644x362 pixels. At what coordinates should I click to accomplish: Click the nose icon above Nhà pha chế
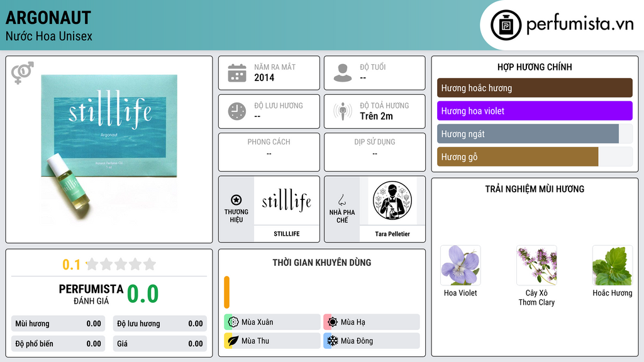tap(341, 200)
